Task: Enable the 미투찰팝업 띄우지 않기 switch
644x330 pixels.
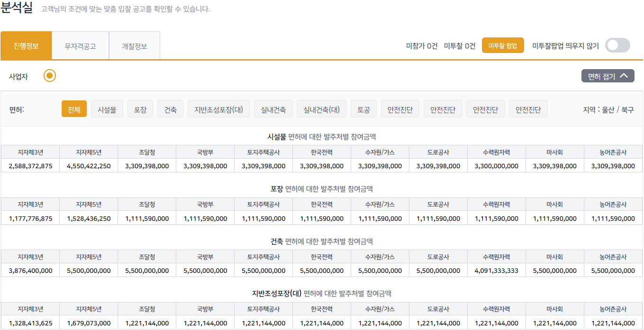Action: click(617, 45)
